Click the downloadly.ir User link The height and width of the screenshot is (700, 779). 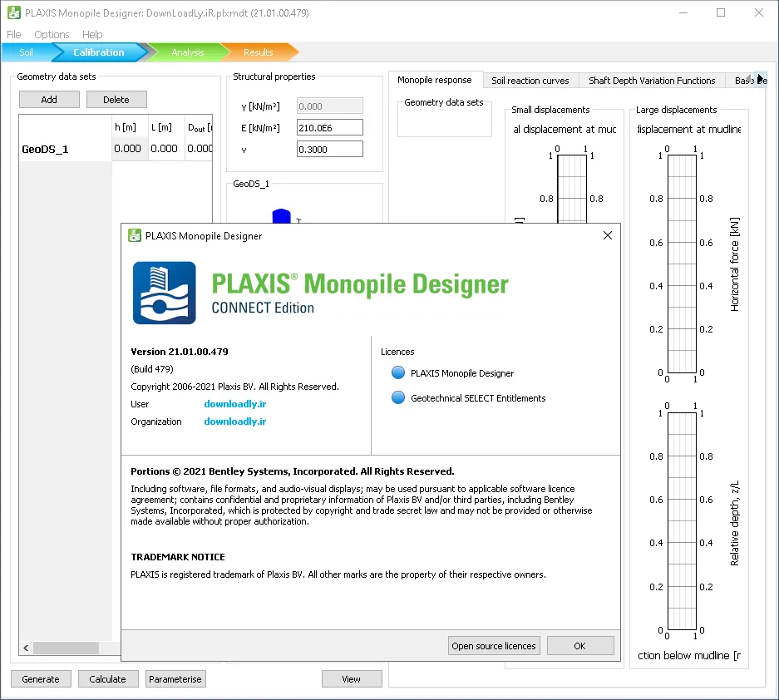[x=235, y=404]
